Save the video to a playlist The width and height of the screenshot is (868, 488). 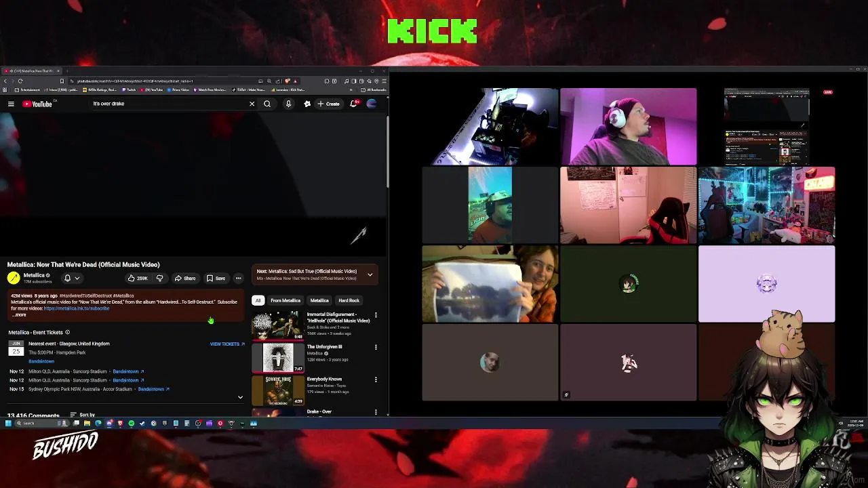pyautogui.click(x=216, y=278)
